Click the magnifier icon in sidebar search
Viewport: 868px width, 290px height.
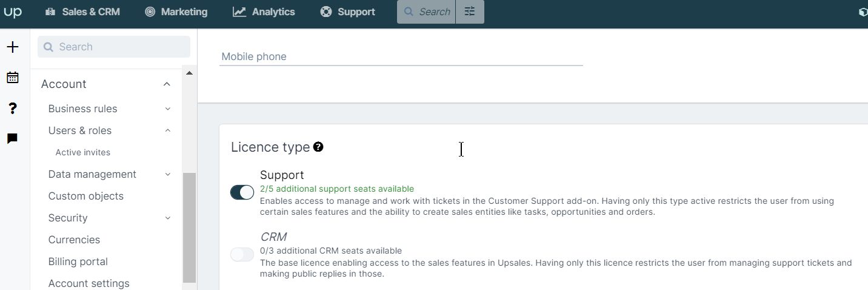point(48,47)
